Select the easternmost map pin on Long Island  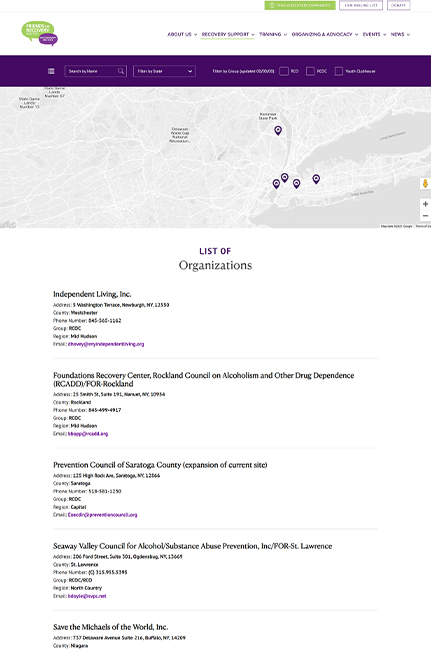[316, 179]
